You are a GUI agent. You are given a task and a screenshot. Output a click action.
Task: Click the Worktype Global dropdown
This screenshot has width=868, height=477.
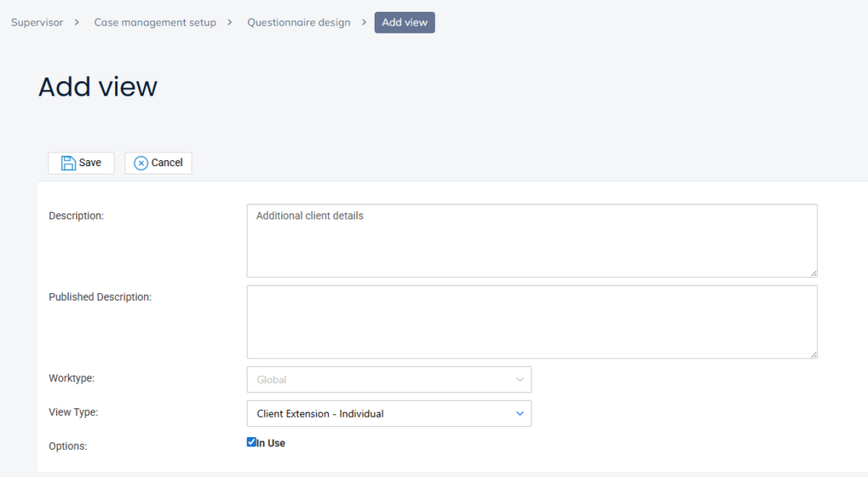click(388, 380)
